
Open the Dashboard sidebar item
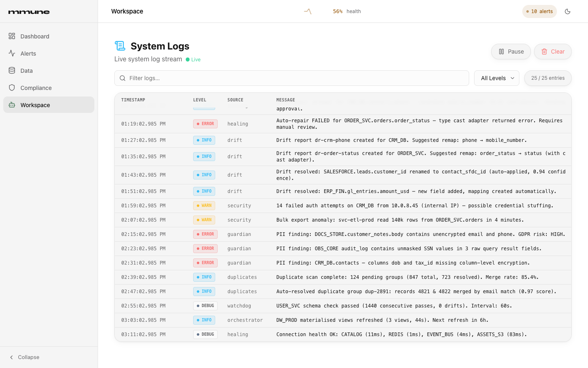click(x=49, y=36)
